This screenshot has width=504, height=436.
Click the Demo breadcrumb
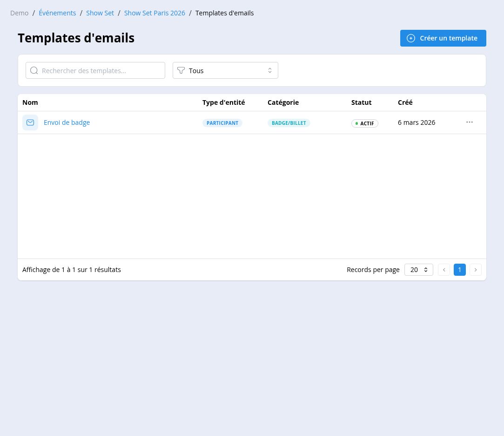click(19, 13)
